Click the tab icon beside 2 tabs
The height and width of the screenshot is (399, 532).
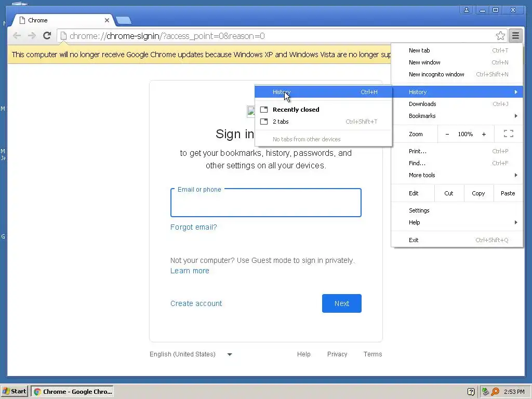point(264,122)
